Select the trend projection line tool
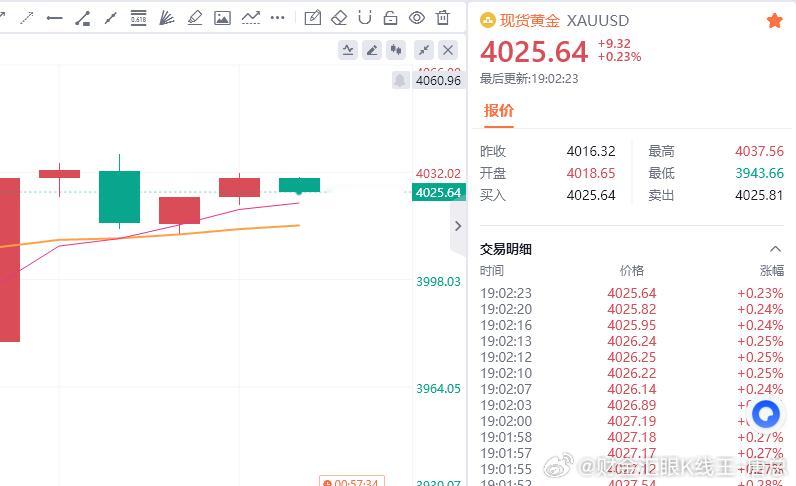 pyautogui.click(x=251, y=18)
